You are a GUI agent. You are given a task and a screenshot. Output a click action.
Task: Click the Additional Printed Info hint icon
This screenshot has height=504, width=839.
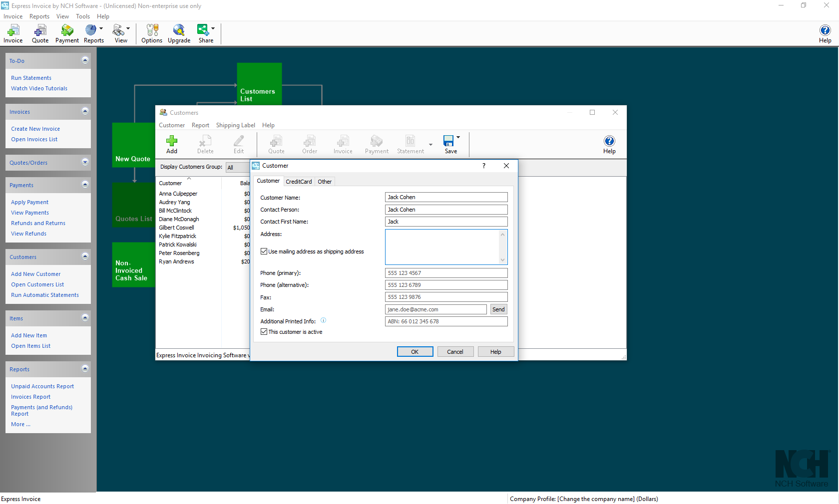click(323, 320)
